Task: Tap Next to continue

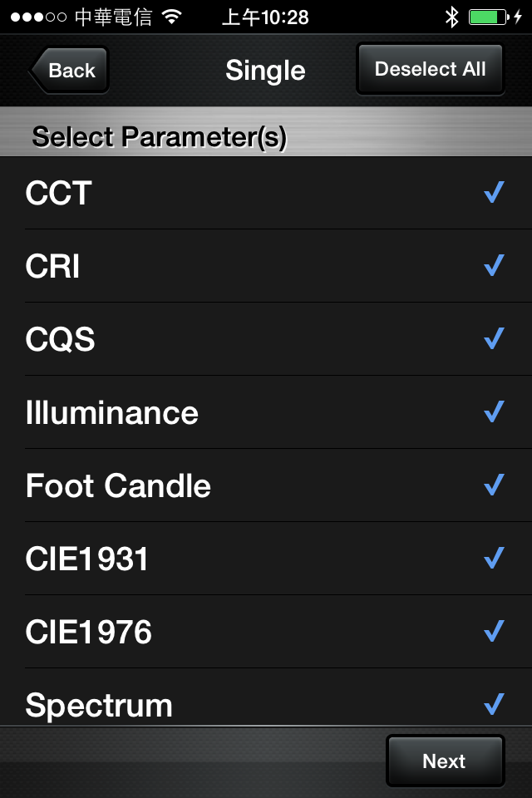Action: pos(445,761)
